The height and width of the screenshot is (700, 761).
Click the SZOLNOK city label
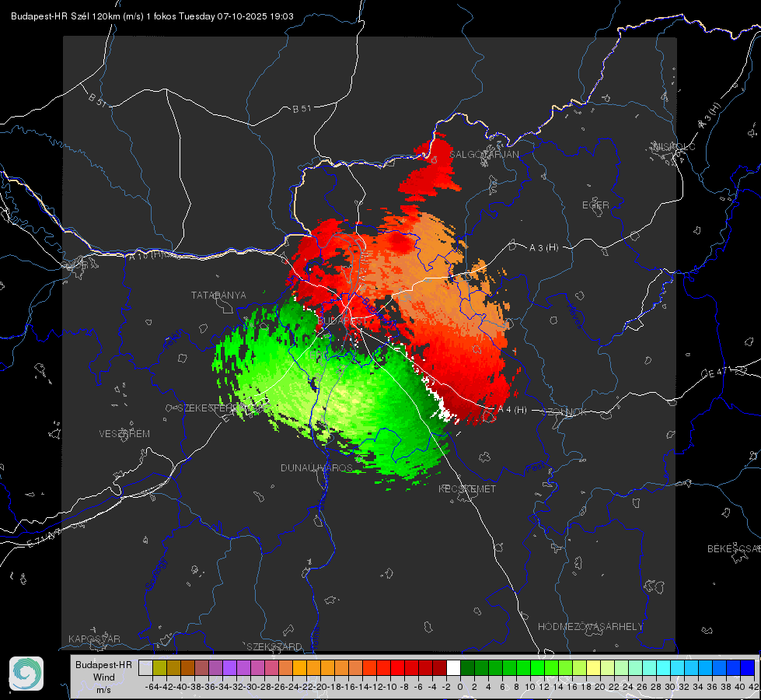click(564, 411)
